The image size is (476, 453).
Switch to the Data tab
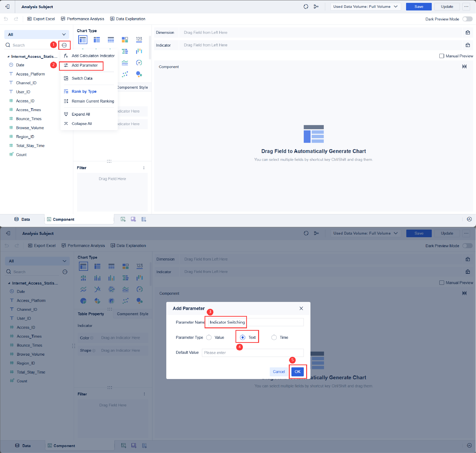pyautogui.click(x=22, y=219)
